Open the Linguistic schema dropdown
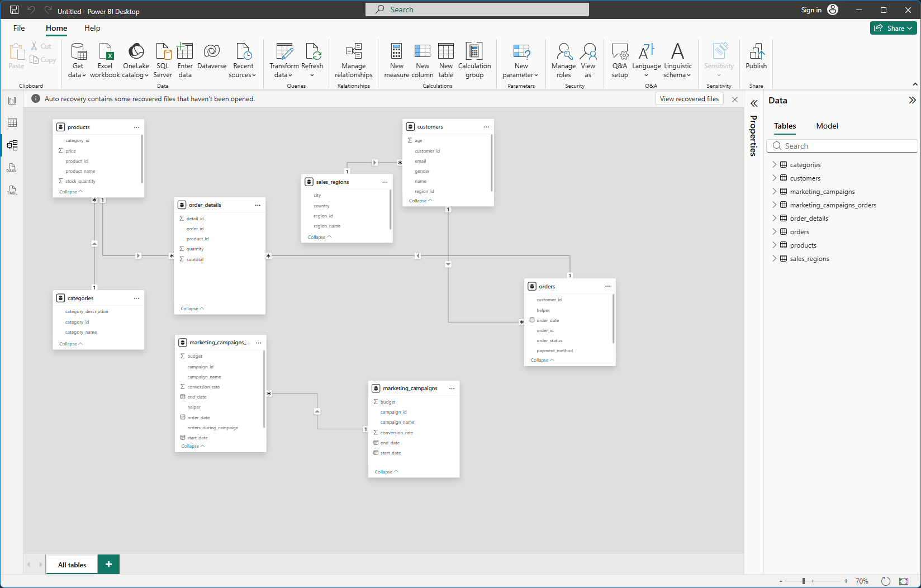921x588 pixels. (x=689, y=75)
